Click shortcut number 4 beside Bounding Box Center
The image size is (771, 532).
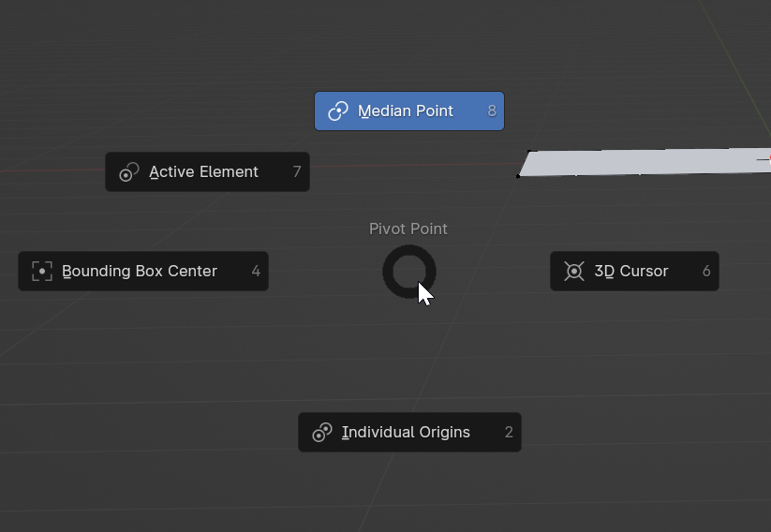(x=256, y=272)
